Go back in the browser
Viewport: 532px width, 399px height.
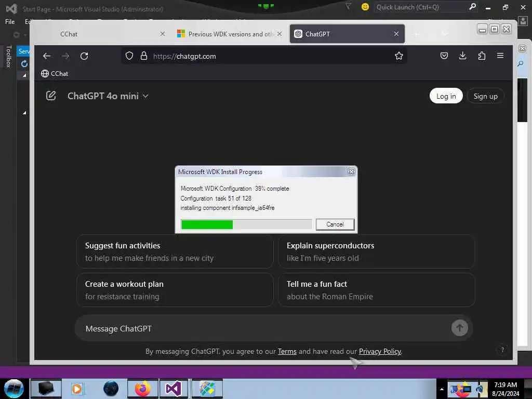pyautogui.click(x=47, y=56)
